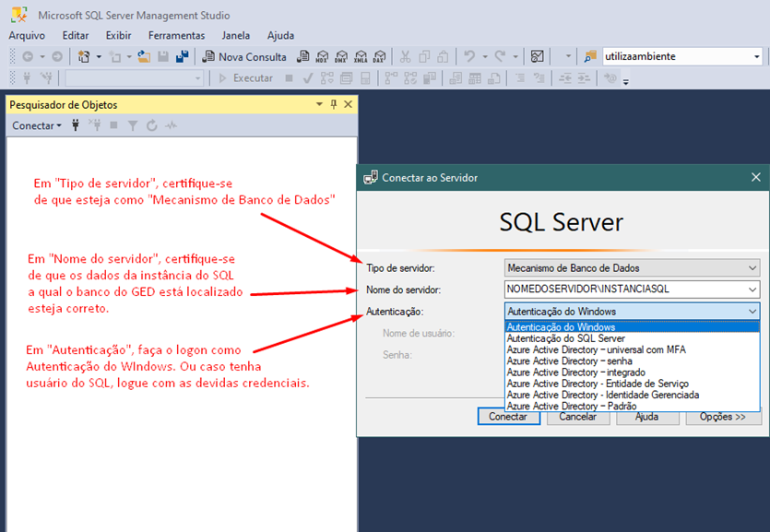770x532 pixels.
Task: Click the Change Connection icon in SQL toolbar
Action: click(x=46, y=77)
